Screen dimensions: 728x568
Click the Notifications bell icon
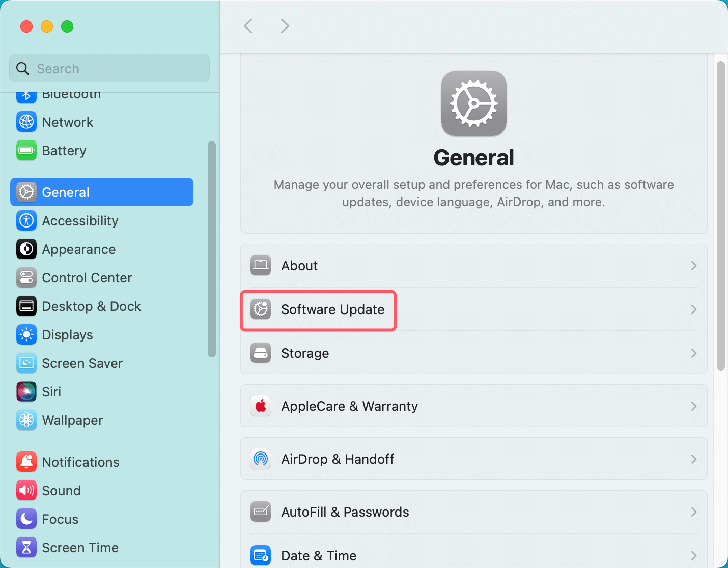pyautogui.click(x=26, y=462)
